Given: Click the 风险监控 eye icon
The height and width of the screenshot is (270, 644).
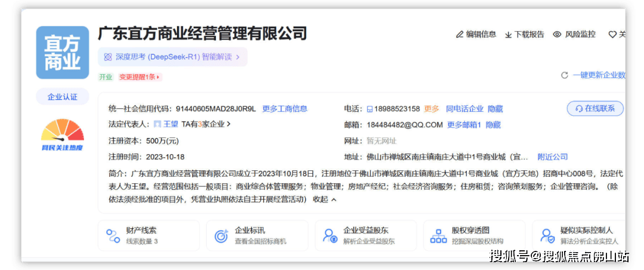Looking at the screenshot, I should (557, 35).
